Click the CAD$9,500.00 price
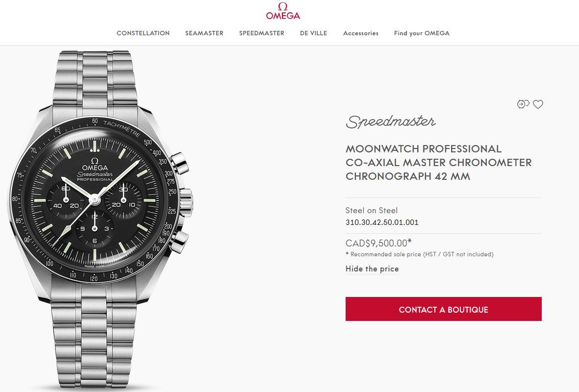The width and height of the screenshot is (579, 392). 378,243
